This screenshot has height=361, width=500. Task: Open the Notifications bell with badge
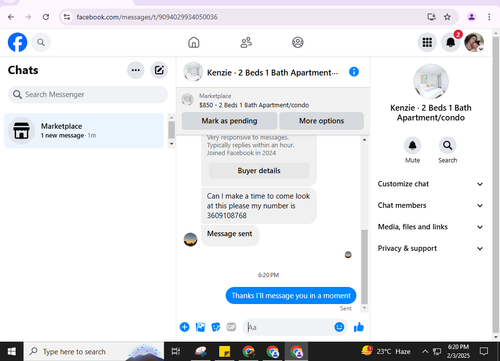point(451,42)
